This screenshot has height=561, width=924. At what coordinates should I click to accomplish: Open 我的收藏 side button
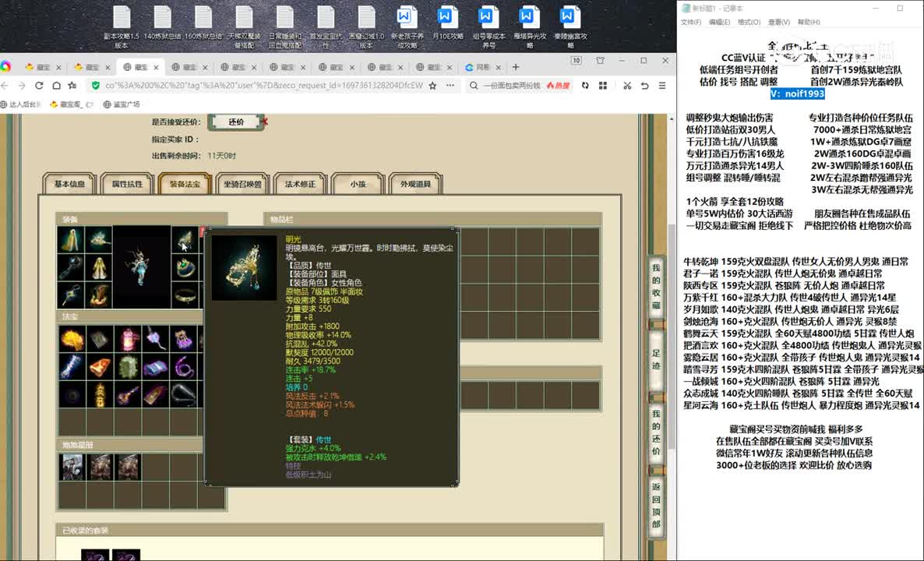point(656,287)
